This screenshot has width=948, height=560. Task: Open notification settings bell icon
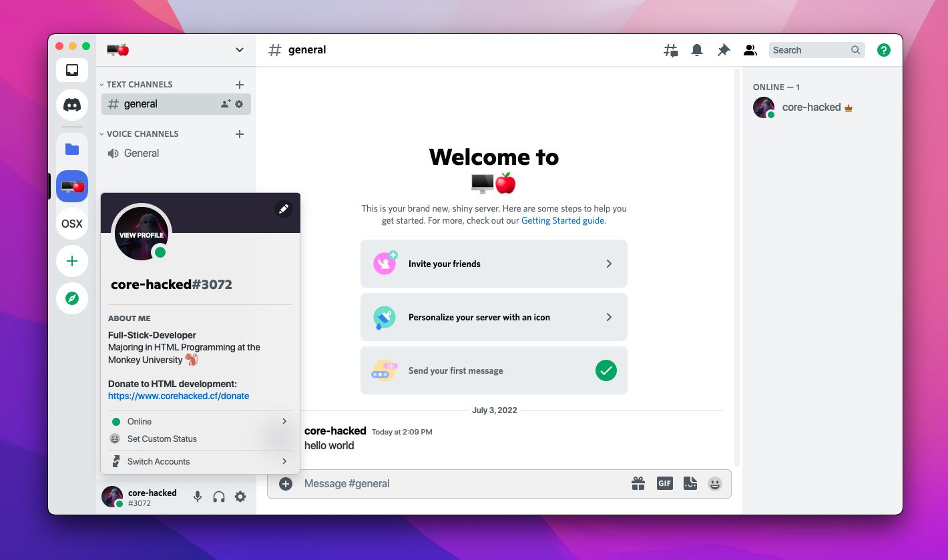(697, 50)
